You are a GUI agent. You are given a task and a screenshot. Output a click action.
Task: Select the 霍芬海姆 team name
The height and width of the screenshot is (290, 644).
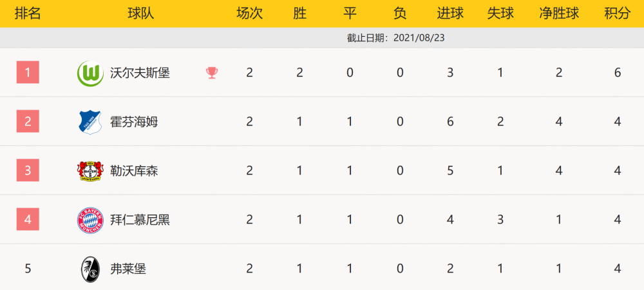point(134,122)
